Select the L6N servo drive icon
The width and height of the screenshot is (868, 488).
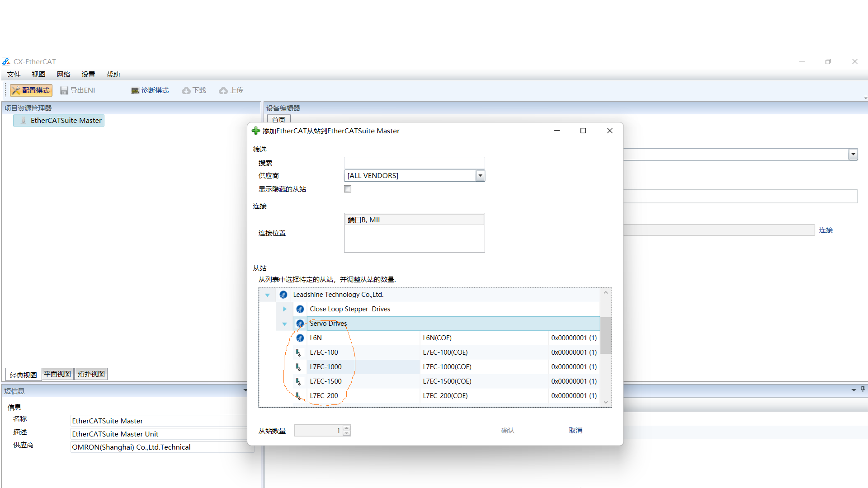pyautogui.click(x=300, y=338)
